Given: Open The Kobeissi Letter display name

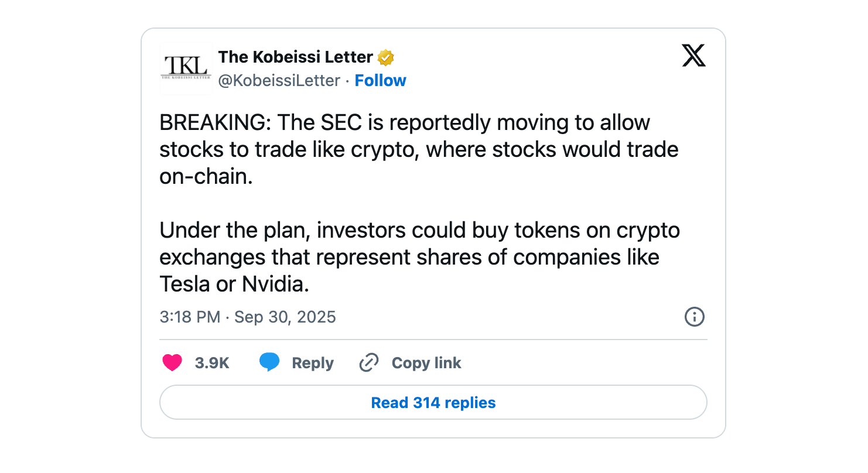Looking at the screenshot, I should (295, 57).
